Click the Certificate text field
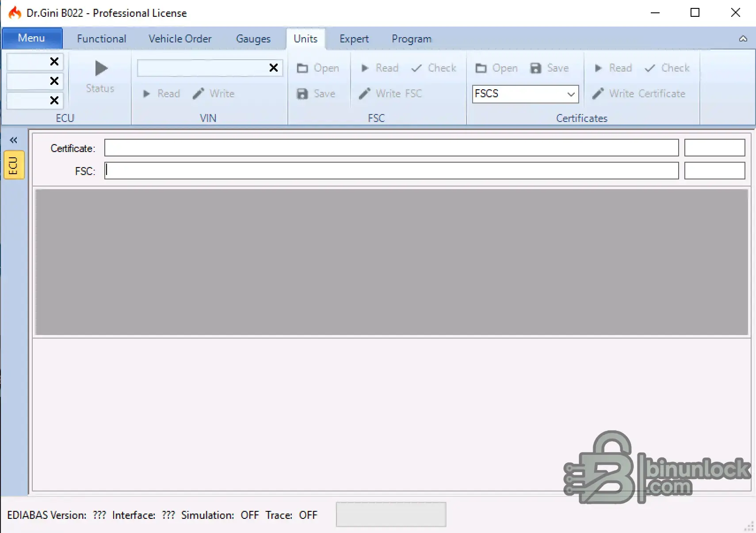 click(391, 148)
